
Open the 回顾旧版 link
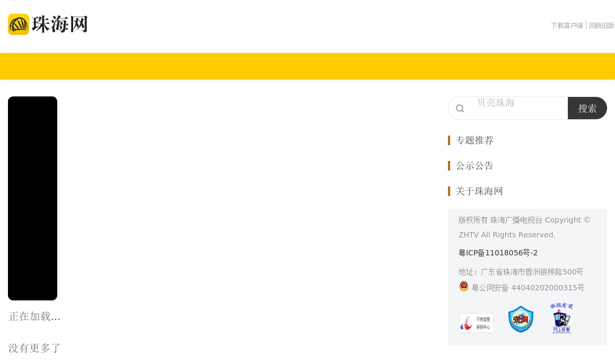coord(602,25)
